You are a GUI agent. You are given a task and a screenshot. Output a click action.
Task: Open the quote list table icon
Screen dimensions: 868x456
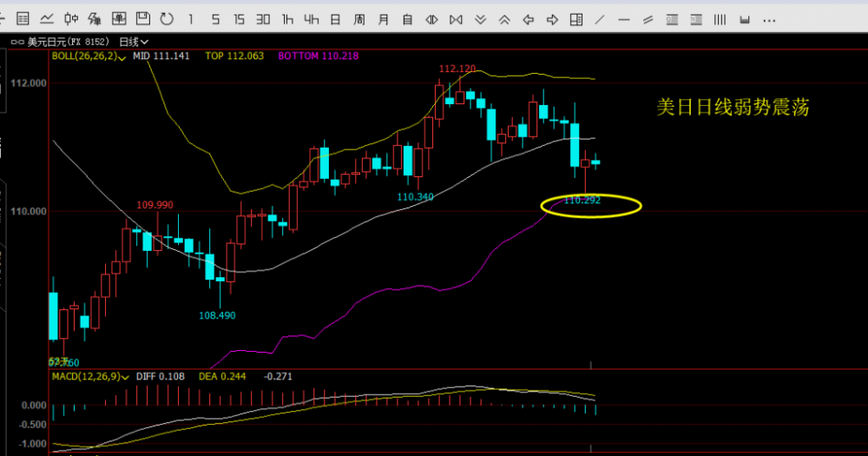[x=23, y=19]
